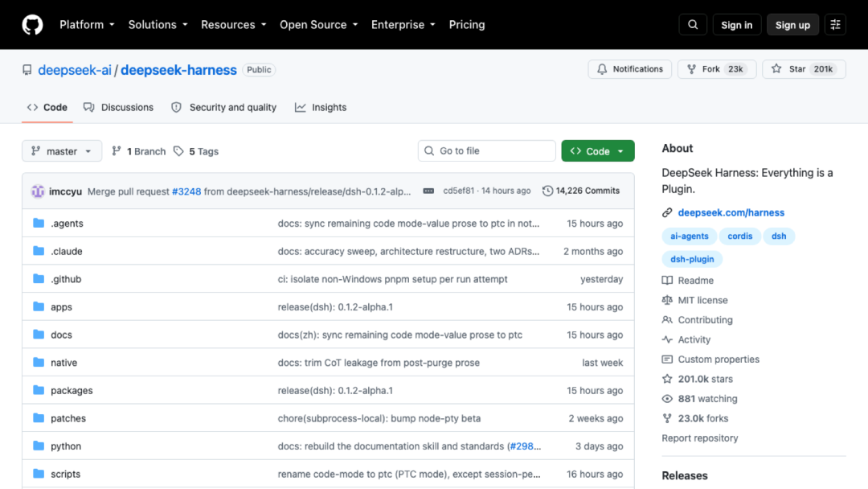This screenshot has width=868, height=489.
Task: Open the Platform dropdown menu
Action: (x=87, y=25)
